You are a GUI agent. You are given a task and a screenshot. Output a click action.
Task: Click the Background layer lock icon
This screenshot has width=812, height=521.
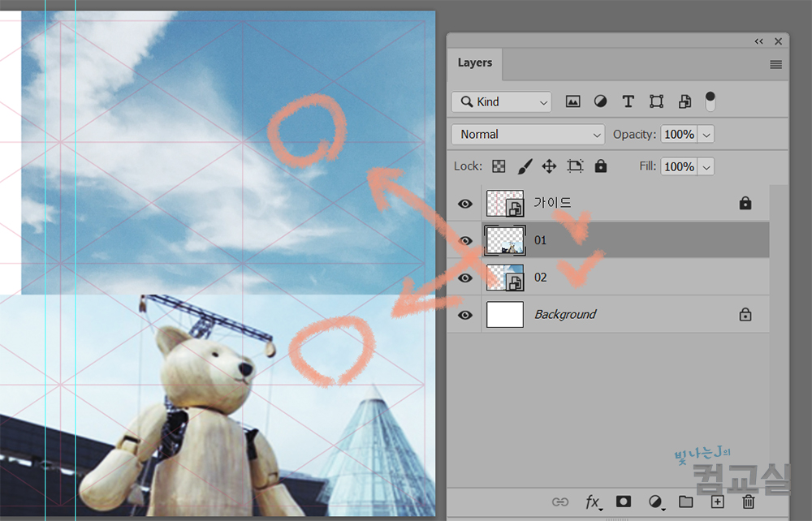coord(745,314)
